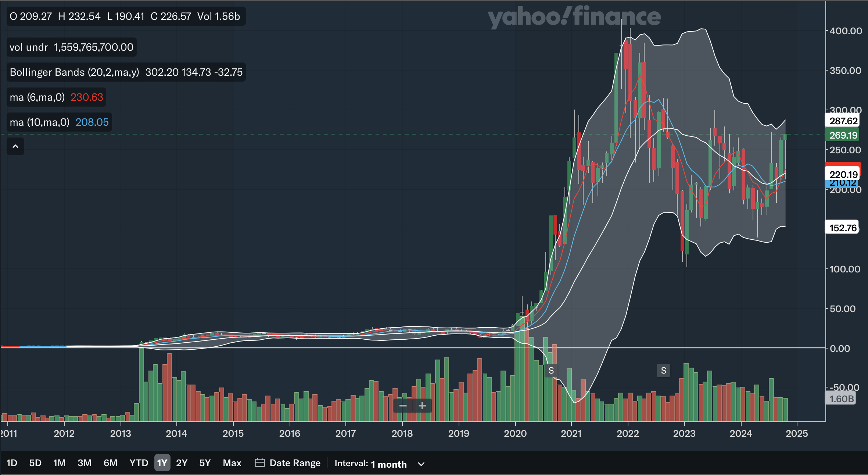Collapse the indicator legend with chevron
The width and height of the screenshot is (868, 475).
15,146
